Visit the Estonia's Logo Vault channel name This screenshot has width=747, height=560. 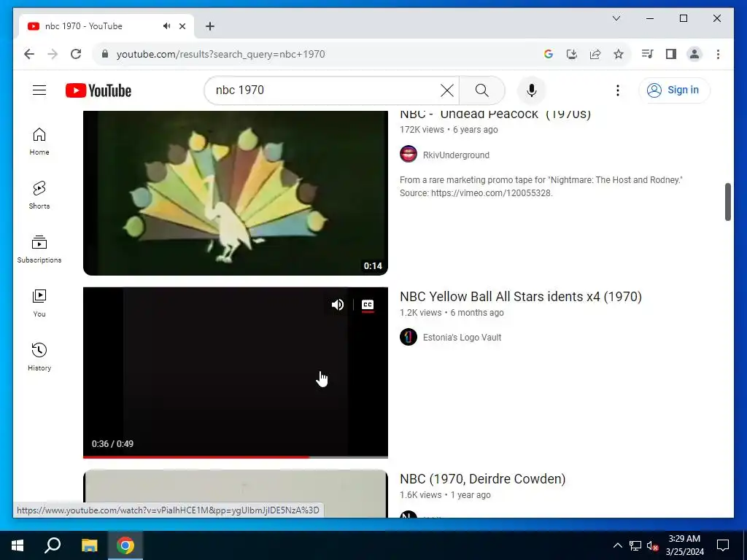tap(462, 337)
